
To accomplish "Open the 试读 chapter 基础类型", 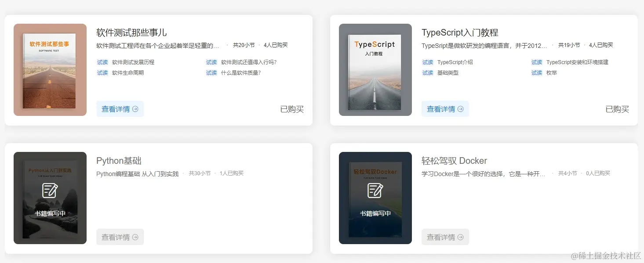I will tap(449, 73).
